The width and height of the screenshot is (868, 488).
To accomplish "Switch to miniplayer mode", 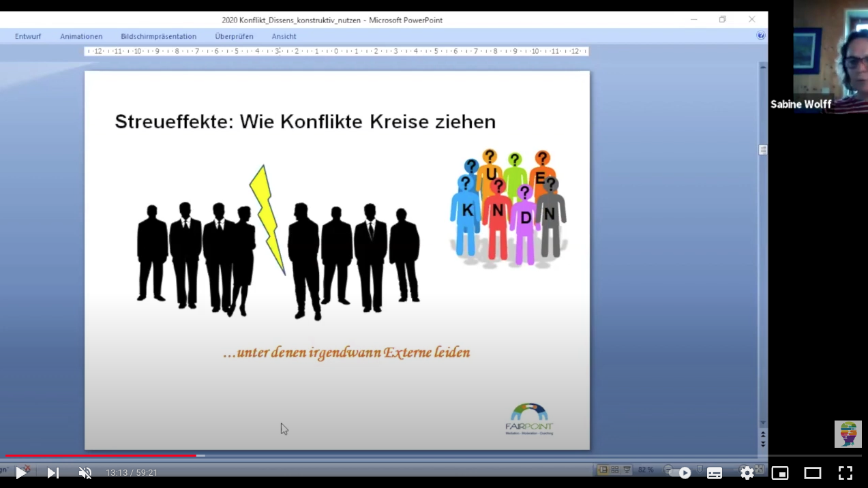I will click(x=780, y=472).
